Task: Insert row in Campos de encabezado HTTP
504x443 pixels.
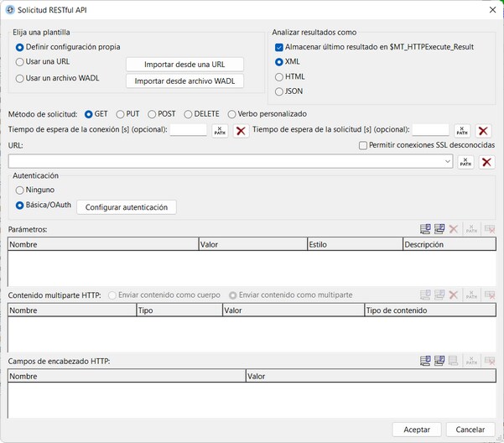Action: coord(439,362)
